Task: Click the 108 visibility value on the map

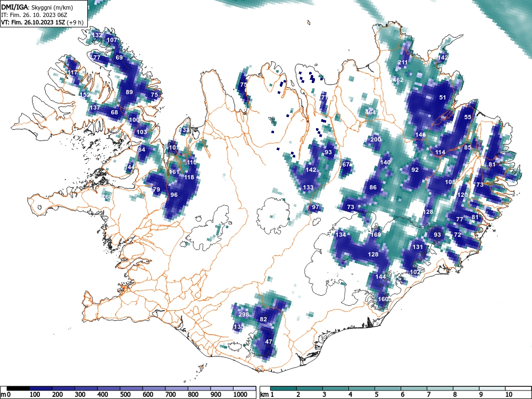Action: coord(450,181)
